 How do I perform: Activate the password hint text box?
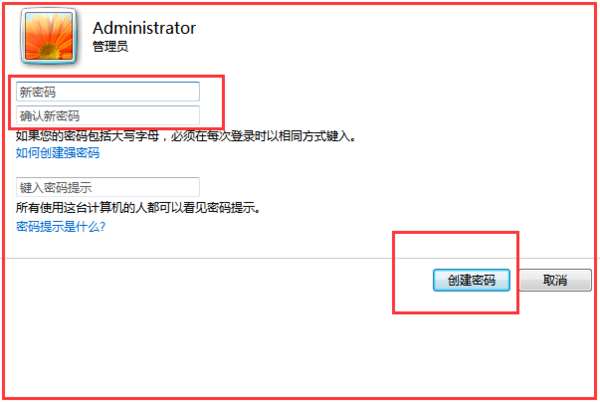pos(108,187)
